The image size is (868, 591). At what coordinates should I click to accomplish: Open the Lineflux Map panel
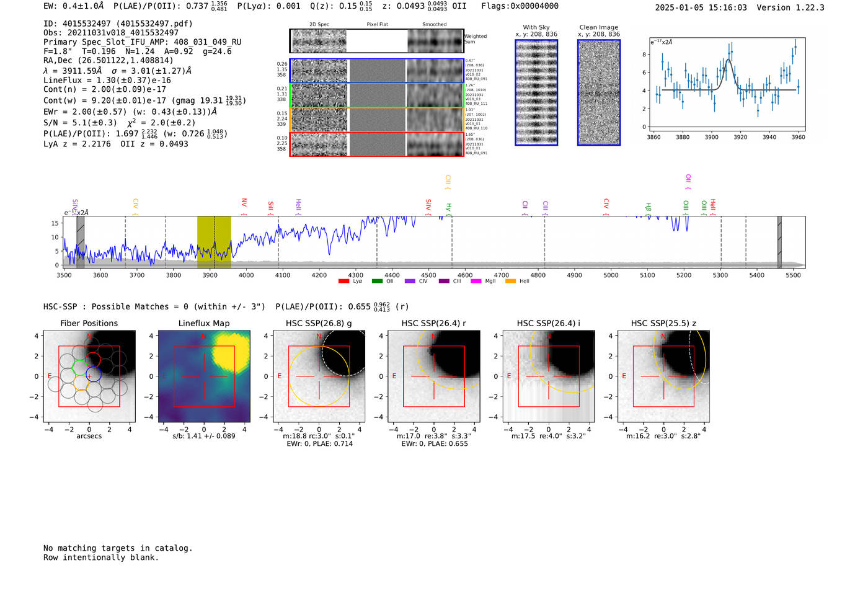(204, 376)
